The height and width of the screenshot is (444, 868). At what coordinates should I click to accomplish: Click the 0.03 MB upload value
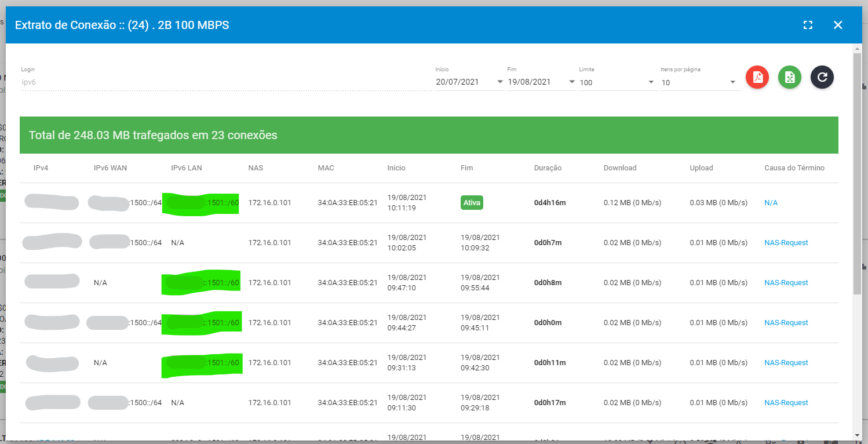(719, 203)
